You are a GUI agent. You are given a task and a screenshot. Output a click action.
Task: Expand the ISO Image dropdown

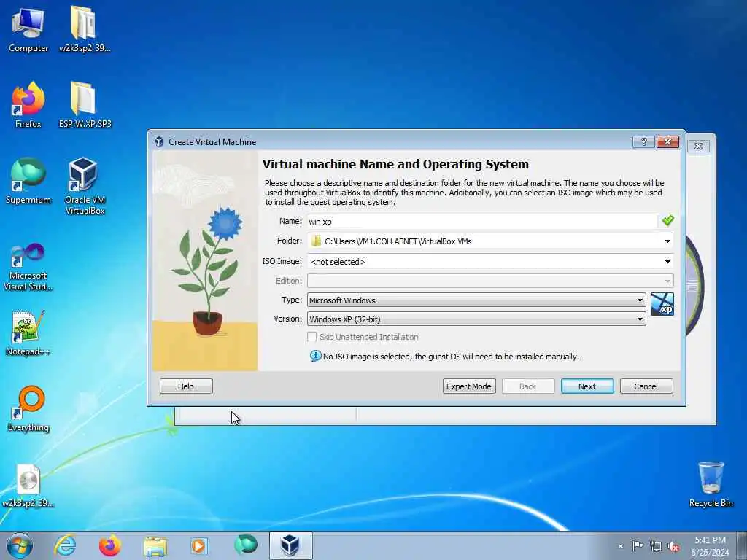[x=668, y=262]
